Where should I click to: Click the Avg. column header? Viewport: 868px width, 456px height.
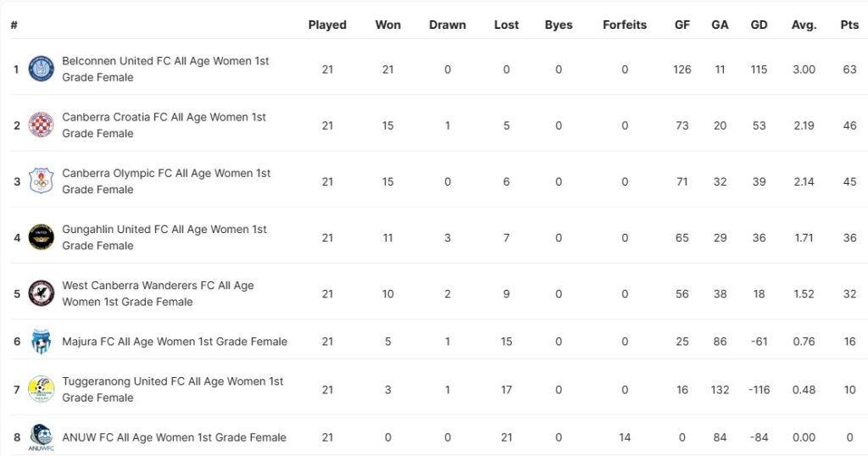804,25
